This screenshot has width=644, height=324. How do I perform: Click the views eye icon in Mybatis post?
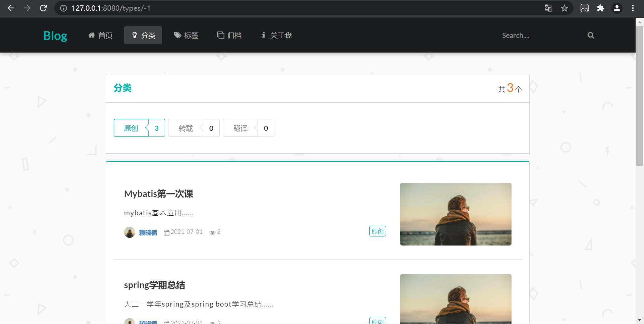(x=212, y=232)
